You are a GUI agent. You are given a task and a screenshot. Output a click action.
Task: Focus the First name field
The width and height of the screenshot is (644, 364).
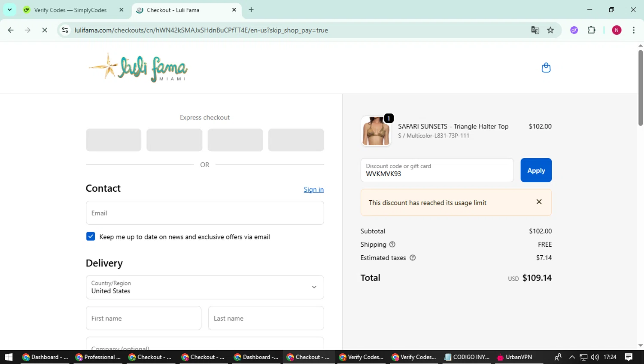[143, 318]
